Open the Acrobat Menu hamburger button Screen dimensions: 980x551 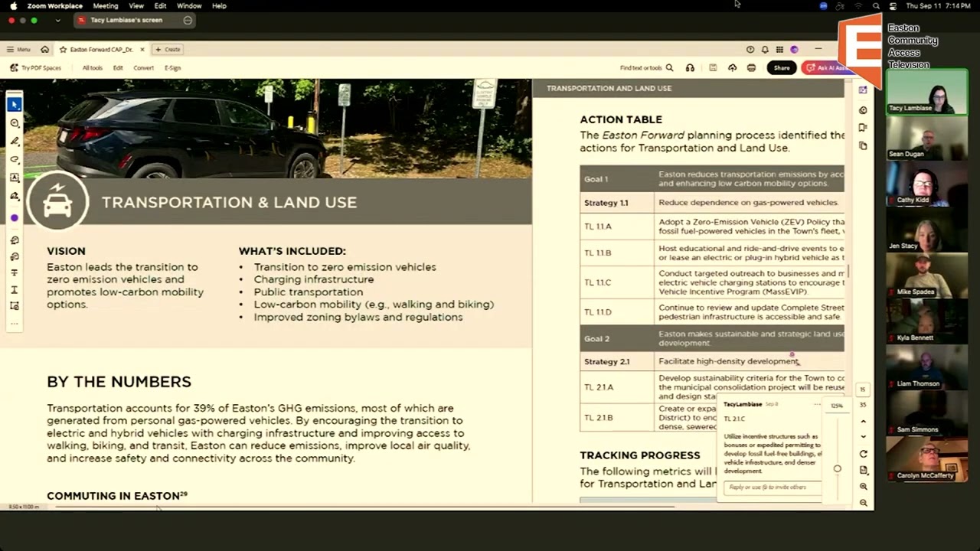pos(18,49)
